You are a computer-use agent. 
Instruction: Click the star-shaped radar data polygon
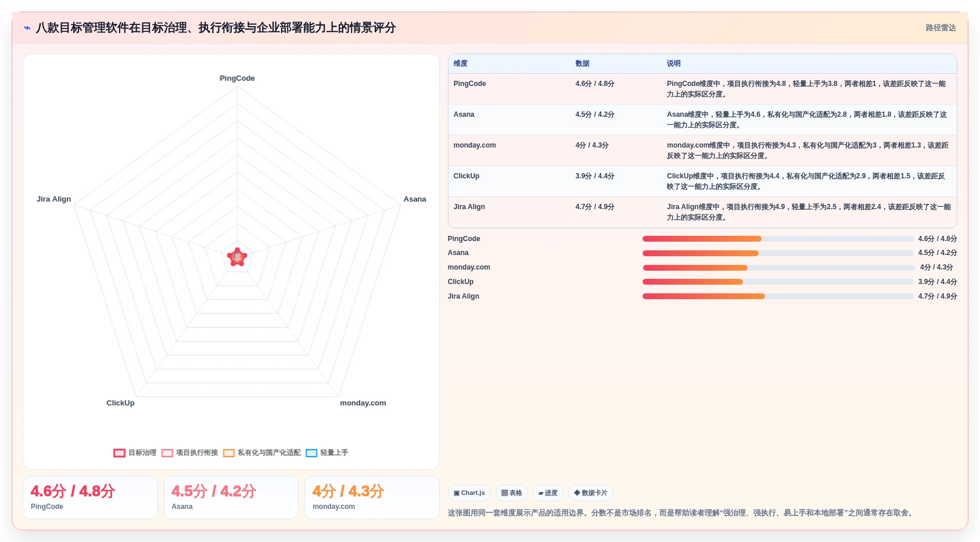point(237,257)
